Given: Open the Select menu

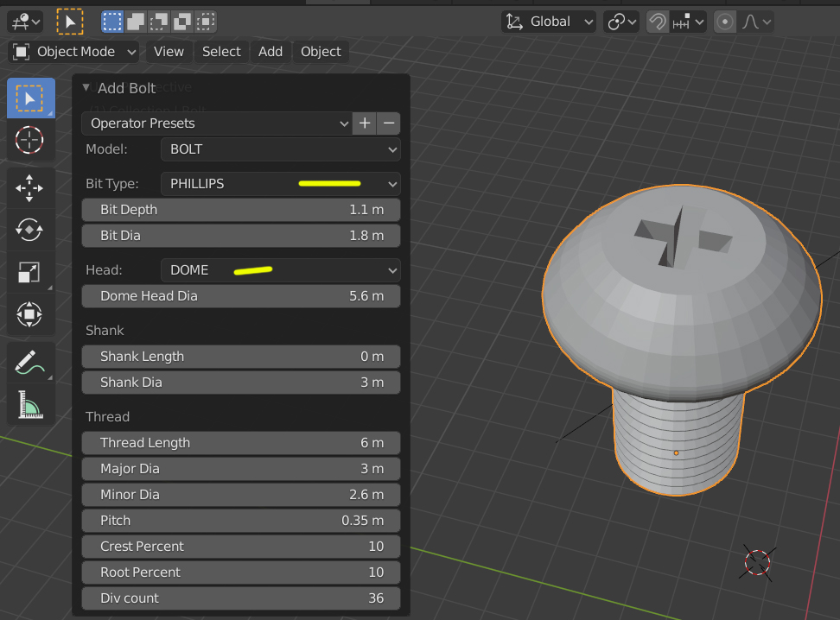Looking at the screenshot, I should click(221, 52).
